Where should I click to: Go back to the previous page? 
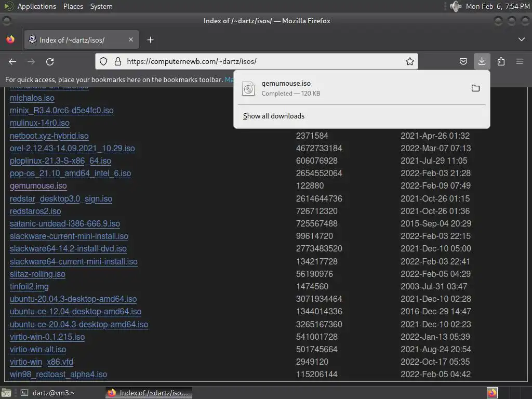pyautogui.click(x=12, y=61)
